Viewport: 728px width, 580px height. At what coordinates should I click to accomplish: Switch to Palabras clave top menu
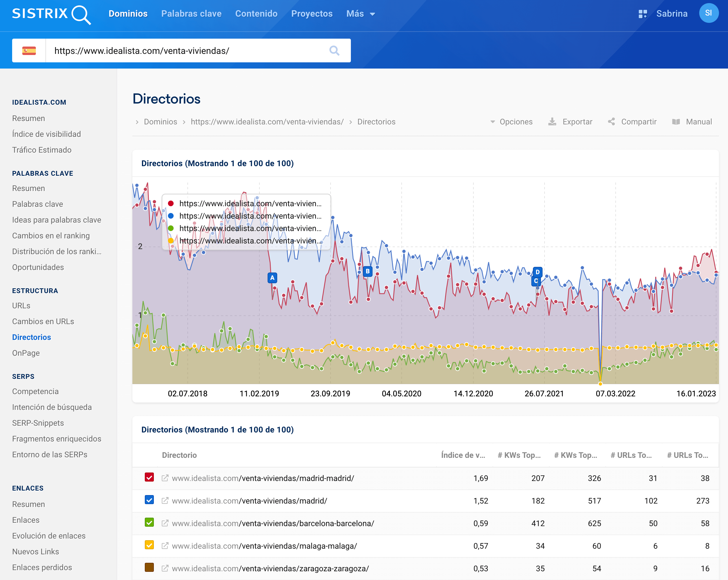(191, 14)
